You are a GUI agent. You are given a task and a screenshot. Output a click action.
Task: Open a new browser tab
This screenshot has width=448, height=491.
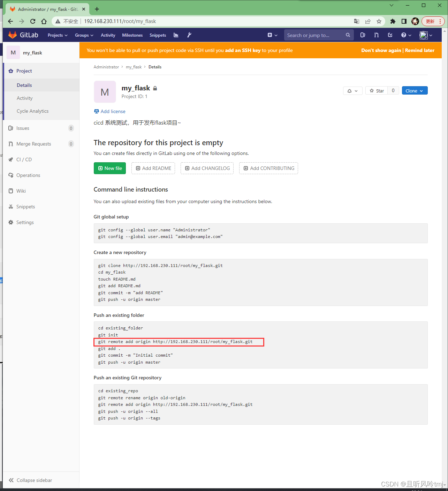97,9
